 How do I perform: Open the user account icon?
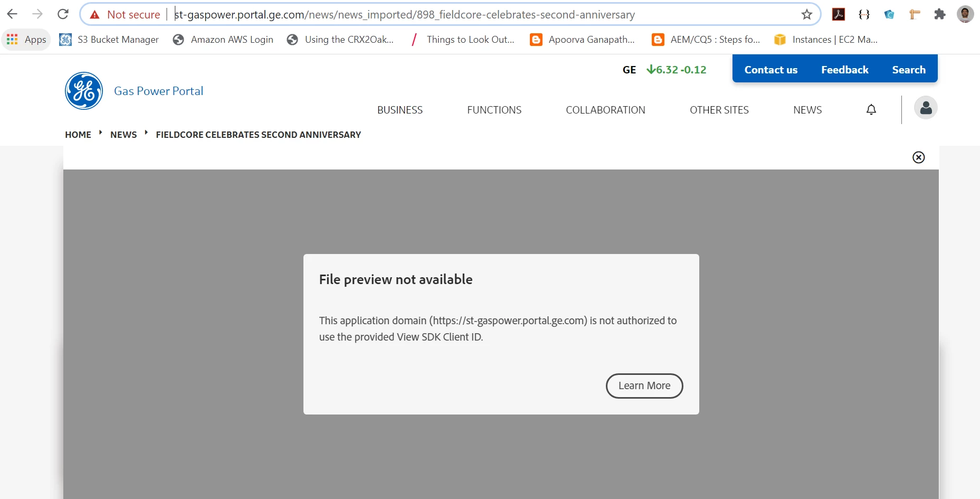926,108
